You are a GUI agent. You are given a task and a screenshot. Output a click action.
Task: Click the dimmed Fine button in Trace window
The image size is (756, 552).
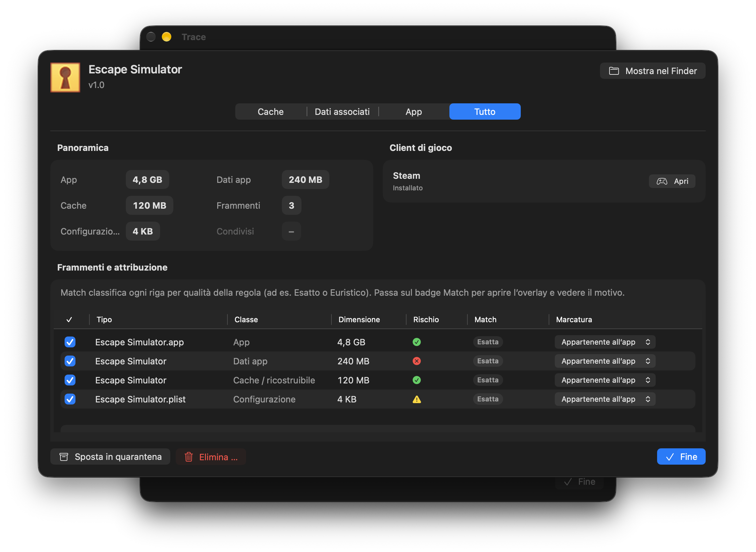point(579,482)
